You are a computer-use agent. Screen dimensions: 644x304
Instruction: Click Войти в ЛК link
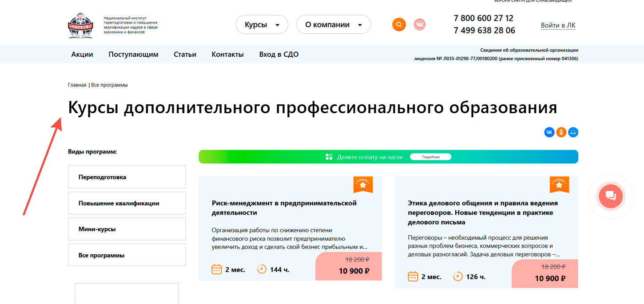click(x=558, y=25)
